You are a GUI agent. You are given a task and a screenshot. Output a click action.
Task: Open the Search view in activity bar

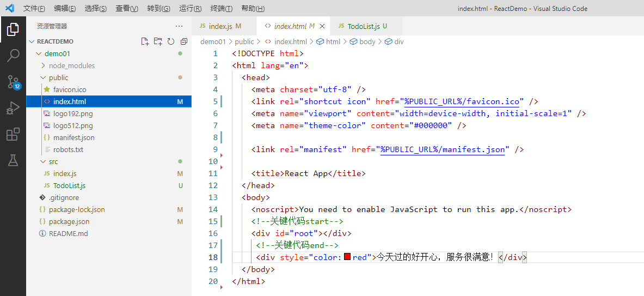[13, 56]
